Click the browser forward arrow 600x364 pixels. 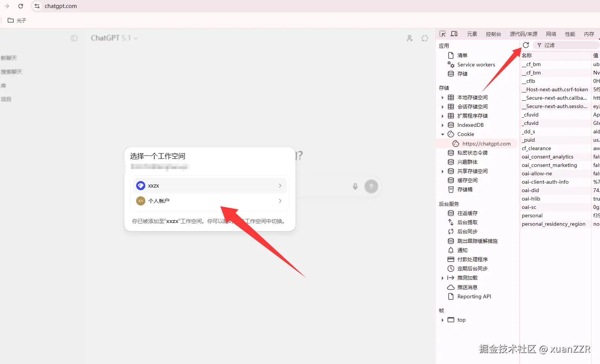coord(7,6)
